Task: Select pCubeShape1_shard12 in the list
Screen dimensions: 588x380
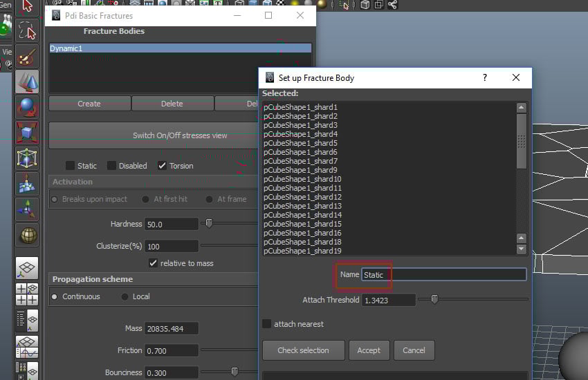Action: [302, 197]
